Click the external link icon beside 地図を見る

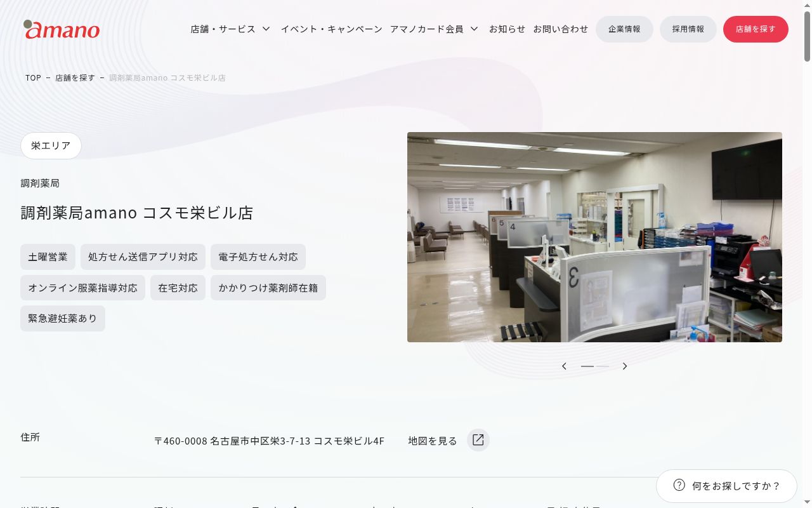[x=478, y=440]
